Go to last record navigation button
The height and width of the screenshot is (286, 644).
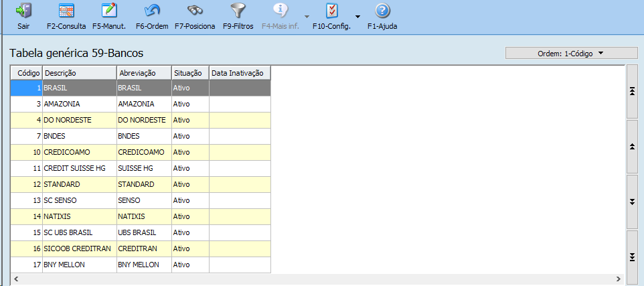(632, 257)
